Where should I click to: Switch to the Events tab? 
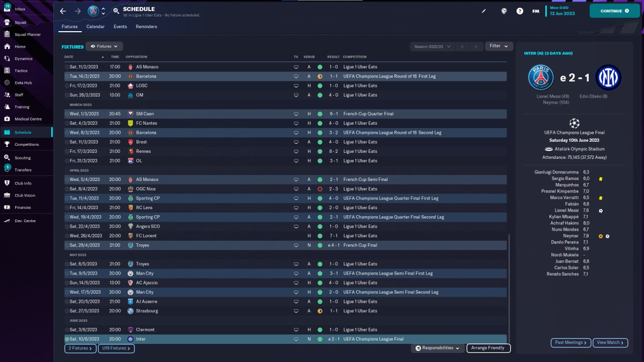click(x=120, y=27)
